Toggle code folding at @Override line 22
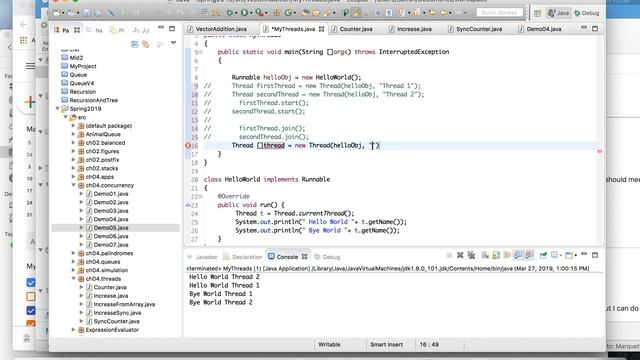This screenshot has height=360, width=640. point(200,196)
